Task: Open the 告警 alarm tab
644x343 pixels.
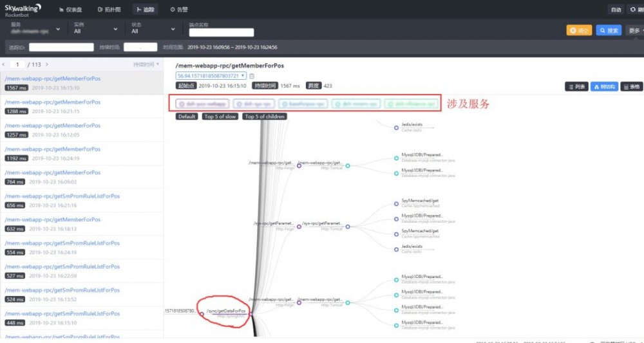Action: (x=178, y=10)
